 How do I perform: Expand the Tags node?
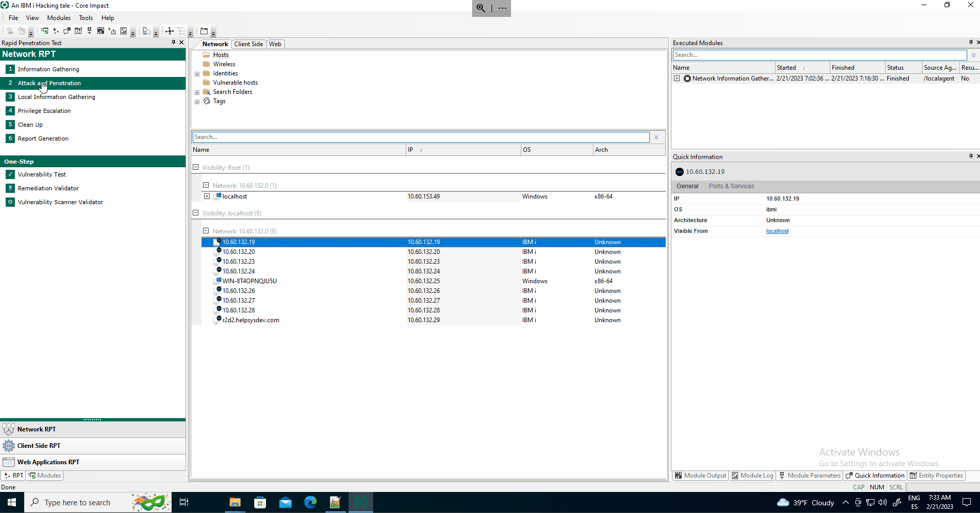pos(197,102)
